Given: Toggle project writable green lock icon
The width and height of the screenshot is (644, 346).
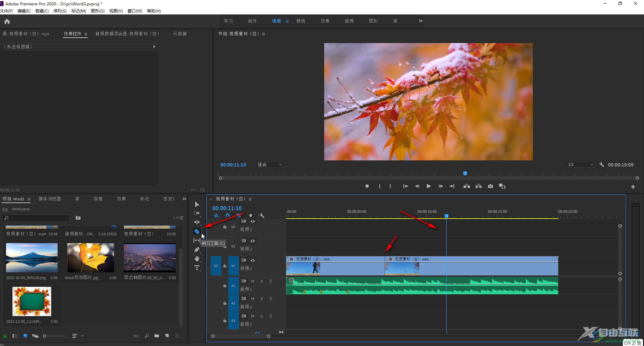Looking at the screenshot, I should tap(5, 336).
